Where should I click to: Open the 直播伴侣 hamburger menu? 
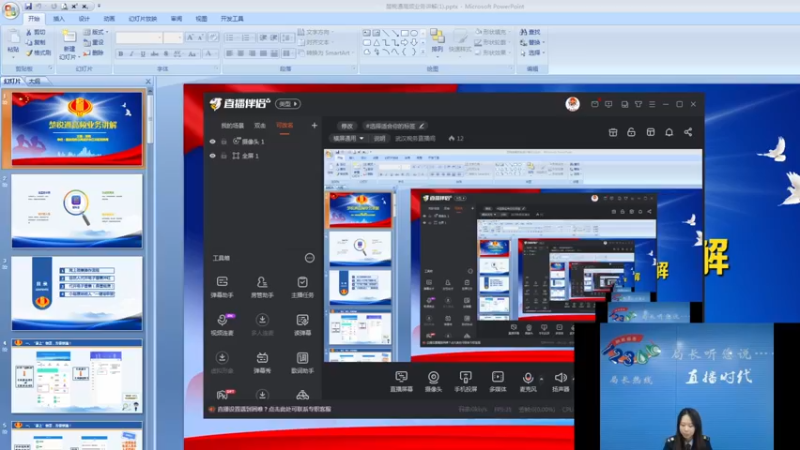pos(652,104)
